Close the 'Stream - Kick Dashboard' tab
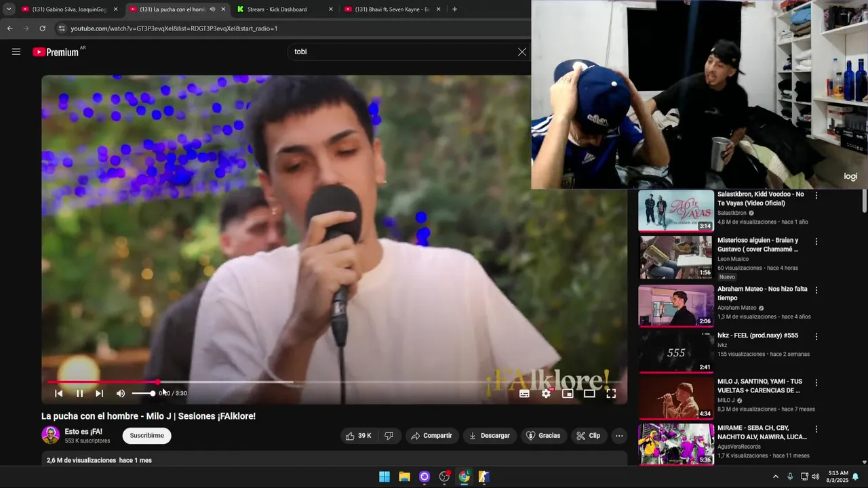868x488 pixels. pyautogui.click(x=331, y=9)
